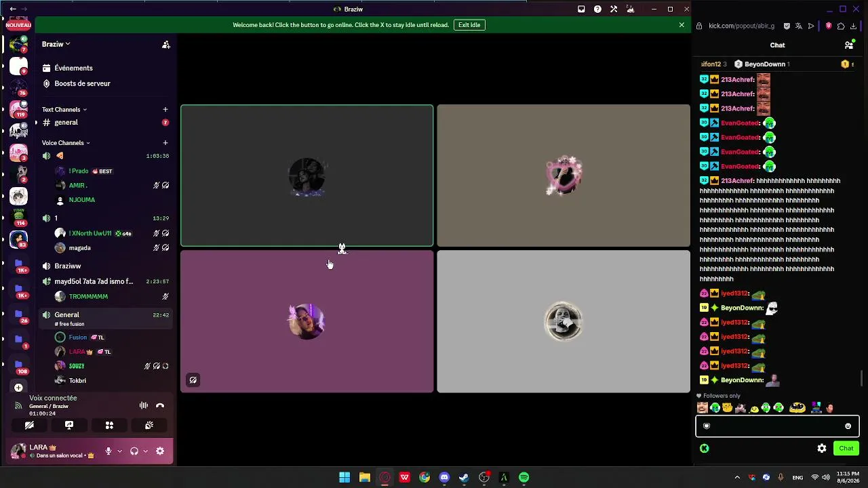Join the Braziww voice channel
Image resolution: width=868 pixels, height=488 pixels.
pos(67,266)
